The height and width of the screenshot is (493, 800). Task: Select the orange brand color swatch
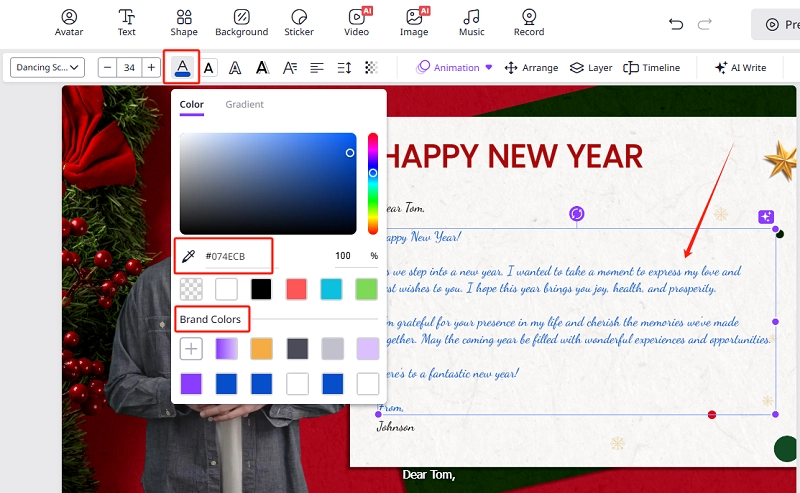point(261,349)
